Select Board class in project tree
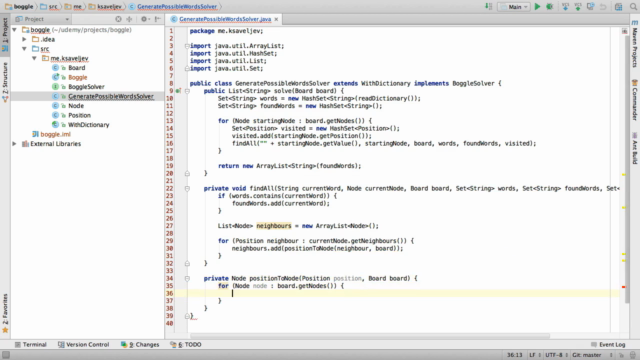 (x=77, y=68)
